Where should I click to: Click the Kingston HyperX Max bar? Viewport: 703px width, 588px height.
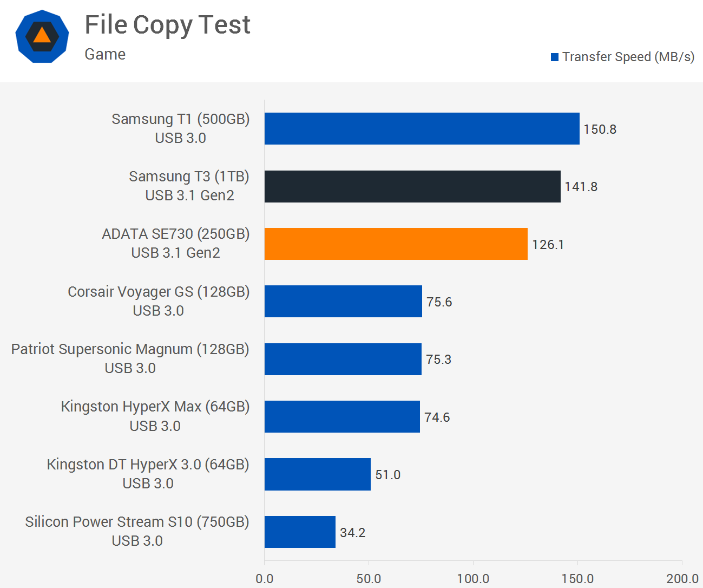coord(342,417)
